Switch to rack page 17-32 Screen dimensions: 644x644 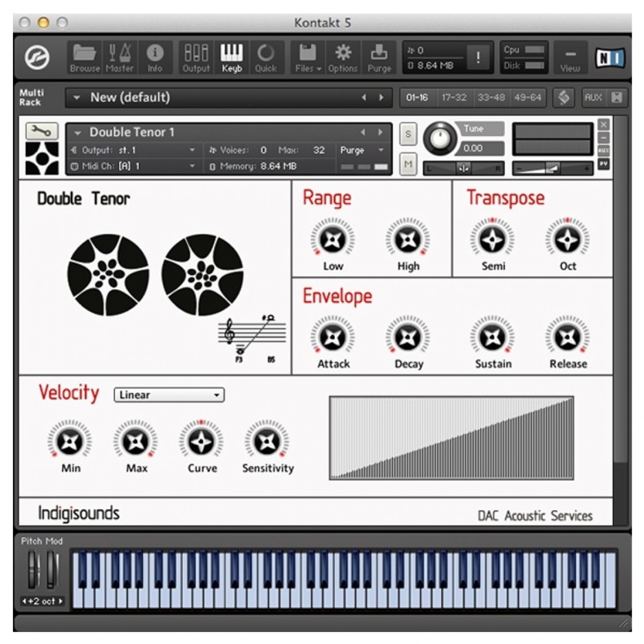454,98
